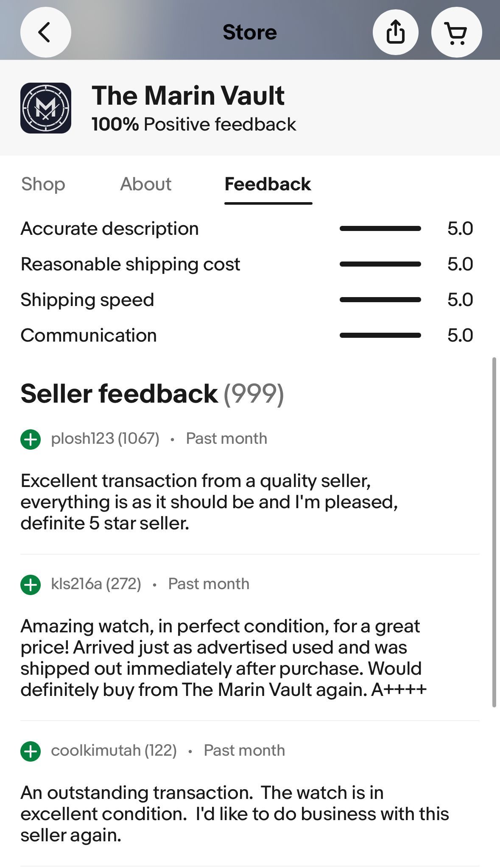Open the share icon

[397, 32]
